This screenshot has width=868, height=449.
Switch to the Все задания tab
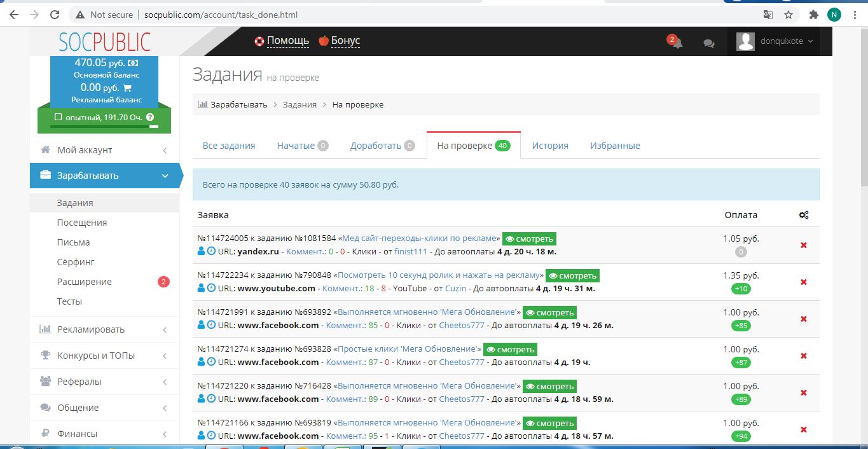(229, 146)
